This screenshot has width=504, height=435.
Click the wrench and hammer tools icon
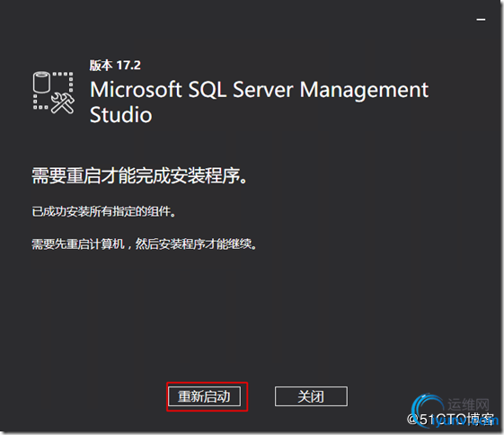63,102
